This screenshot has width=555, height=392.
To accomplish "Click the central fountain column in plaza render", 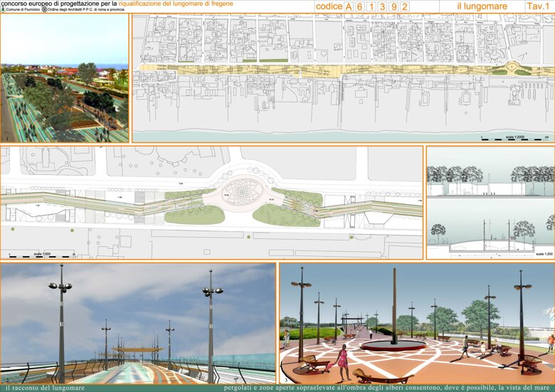I will point(394,307).
